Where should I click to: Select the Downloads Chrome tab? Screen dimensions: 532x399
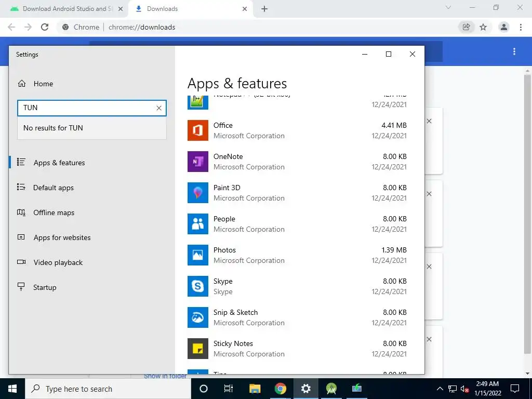190,9
